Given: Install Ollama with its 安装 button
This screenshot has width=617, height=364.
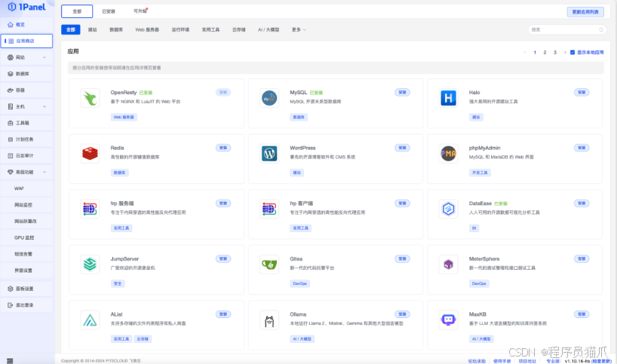Looking at the screenshot, I should coord(402,314).
